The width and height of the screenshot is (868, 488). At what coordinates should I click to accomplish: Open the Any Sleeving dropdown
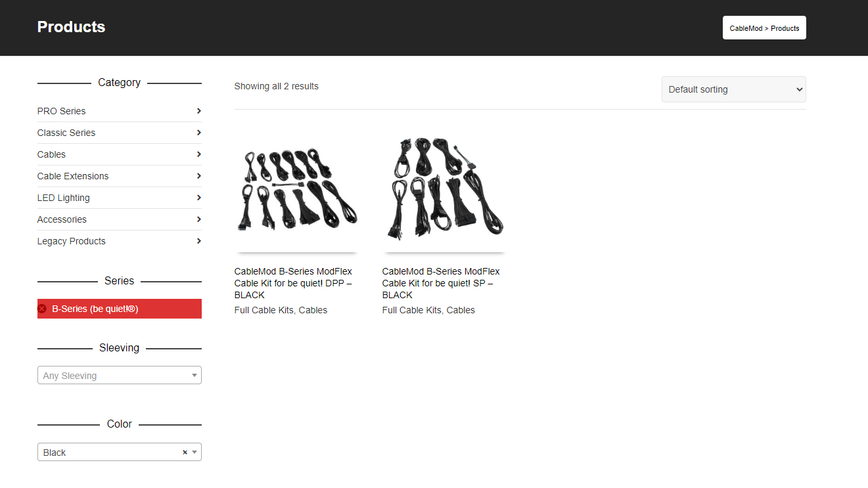pos(120,375)
